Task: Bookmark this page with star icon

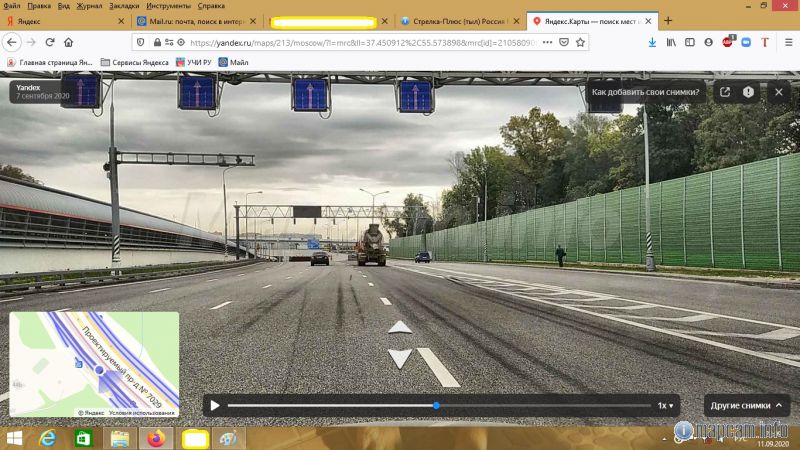Action: pos(580,42)
